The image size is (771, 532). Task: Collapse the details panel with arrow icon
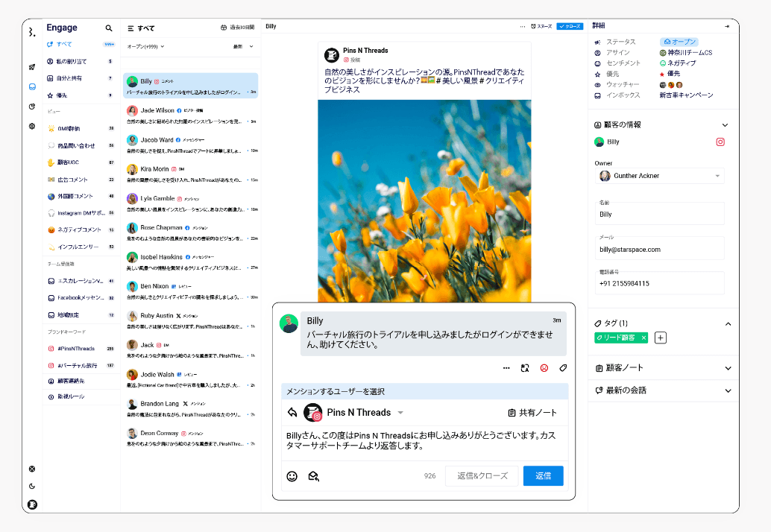[726, 26]
